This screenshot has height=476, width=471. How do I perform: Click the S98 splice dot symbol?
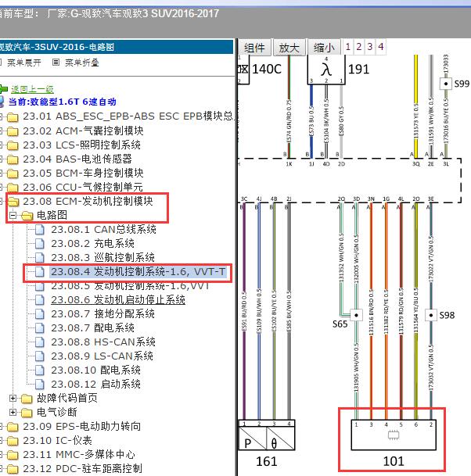[x=431, y=315]
